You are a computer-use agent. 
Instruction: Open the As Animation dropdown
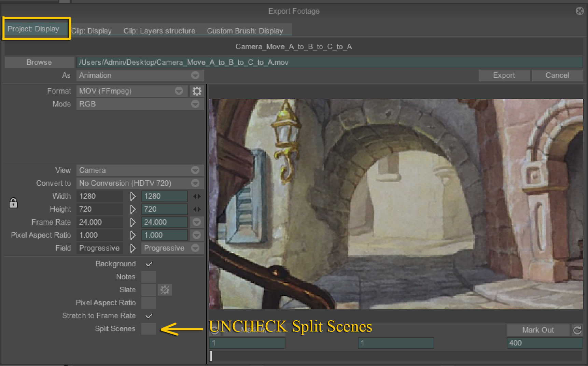coord(140,75)
